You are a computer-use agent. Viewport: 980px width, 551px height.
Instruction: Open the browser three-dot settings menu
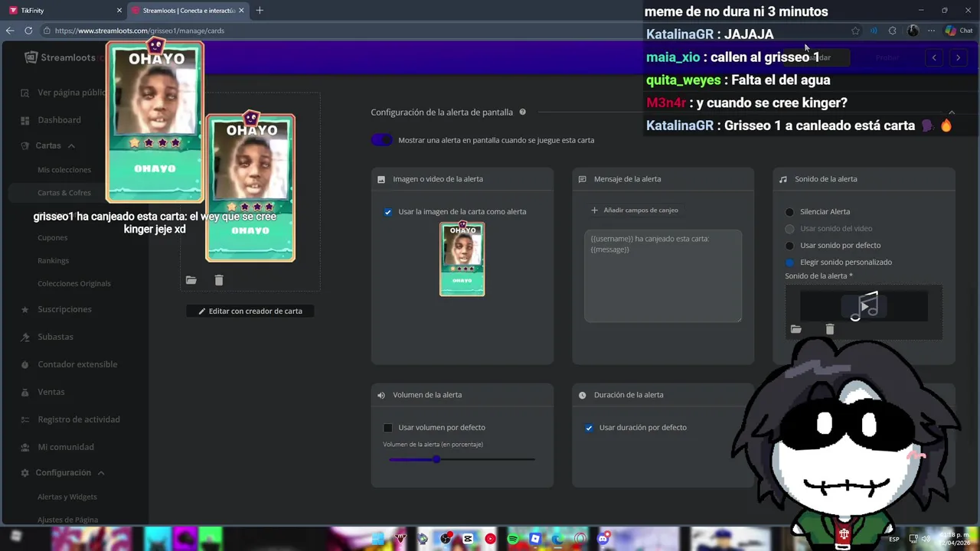(x=931, y=31)
